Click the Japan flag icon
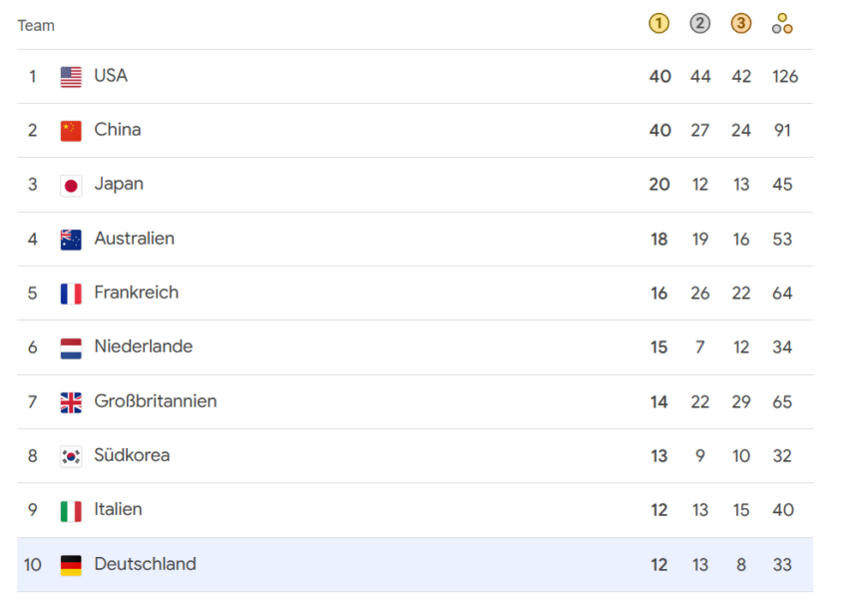 click(71, 185)
